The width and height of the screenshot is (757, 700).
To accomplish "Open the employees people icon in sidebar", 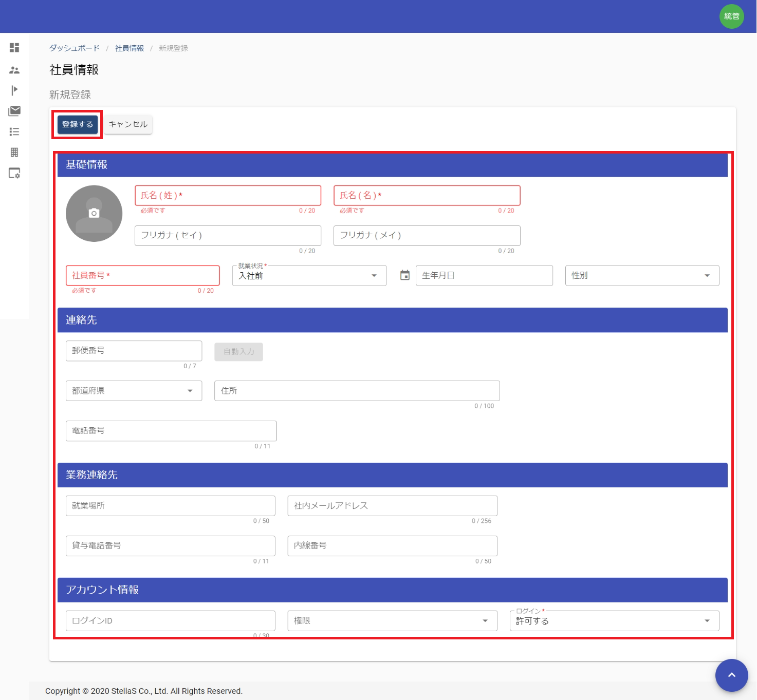I will 14,70.
